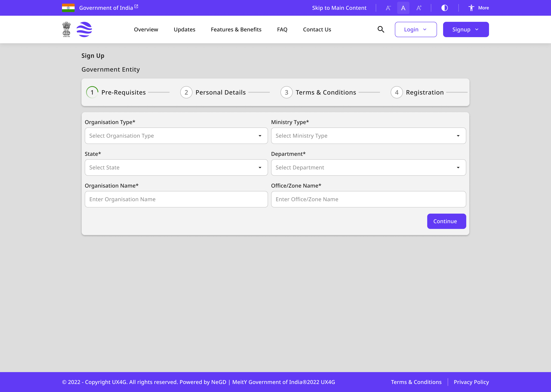551x392 pixels.
Task: Click the Office/Zone Name* label
Action: pyautogui.click(x=296, y=186)
